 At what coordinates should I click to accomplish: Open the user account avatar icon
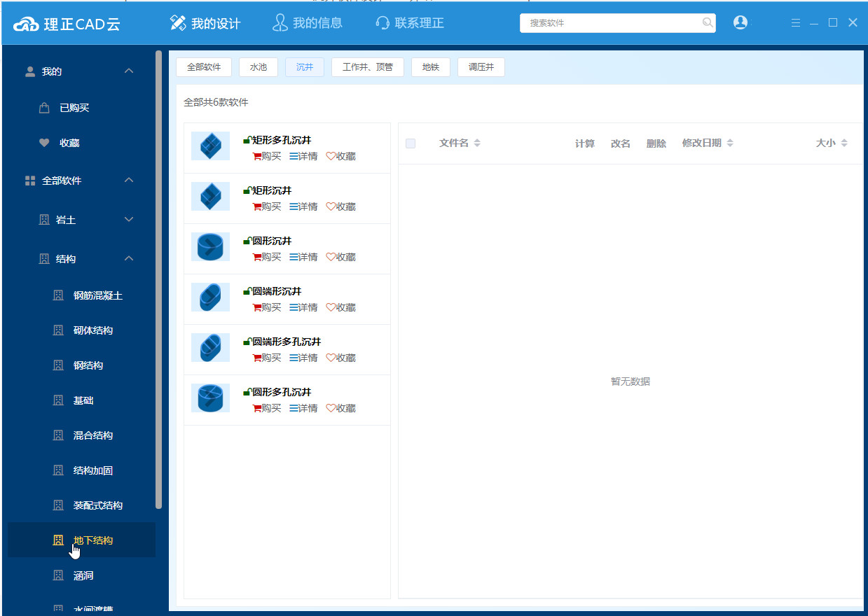pyautogui.click(x=740, y=22)
